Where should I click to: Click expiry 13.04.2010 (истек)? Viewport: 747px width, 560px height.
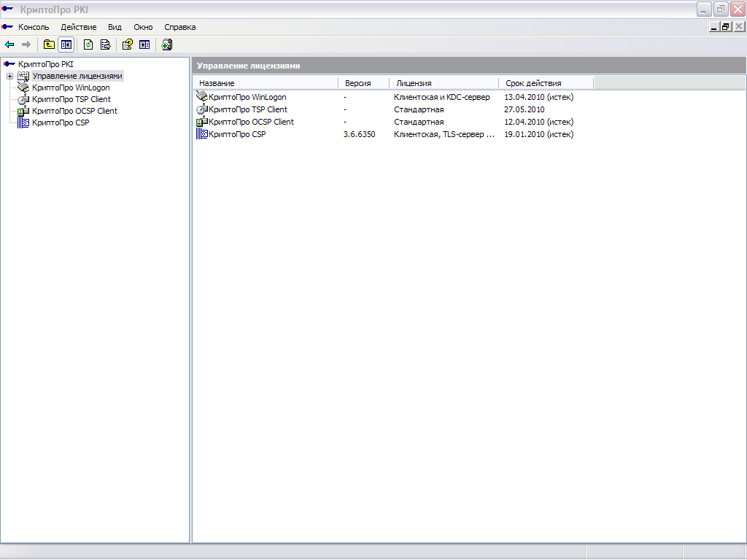point(539,97)
